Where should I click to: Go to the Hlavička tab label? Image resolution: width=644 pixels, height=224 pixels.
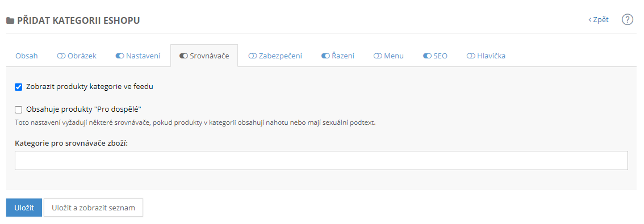(491, 56)
